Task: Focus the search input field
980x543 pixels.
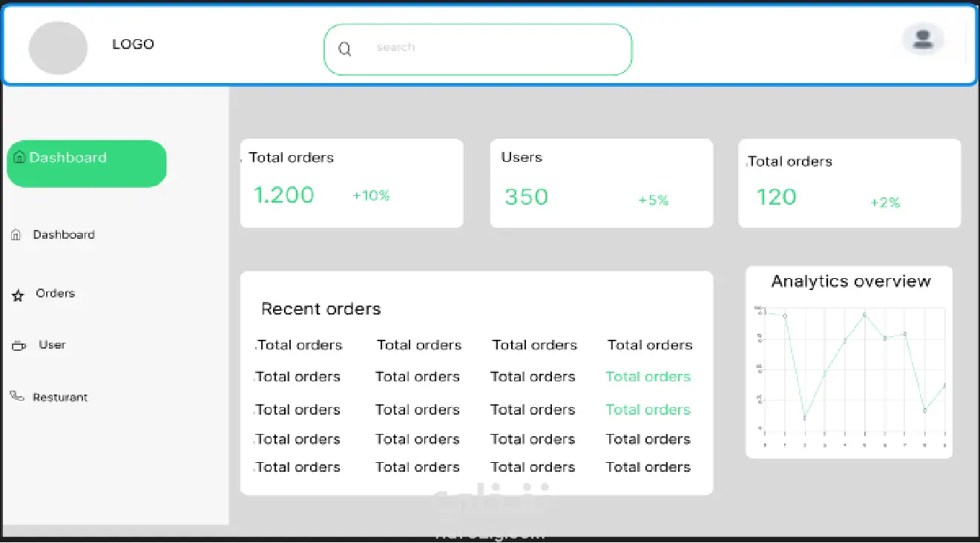Action: click(x=478, y=49)
